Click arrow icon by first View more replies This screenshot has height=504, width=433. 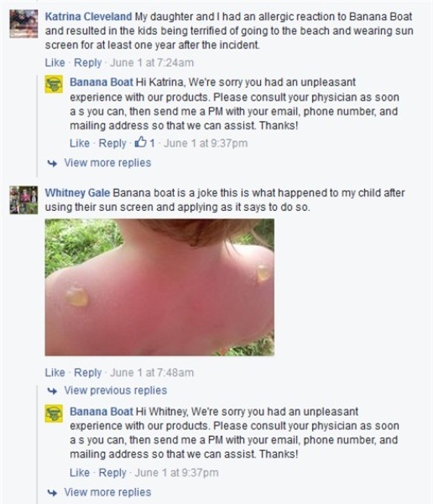[x=52, y=163]
